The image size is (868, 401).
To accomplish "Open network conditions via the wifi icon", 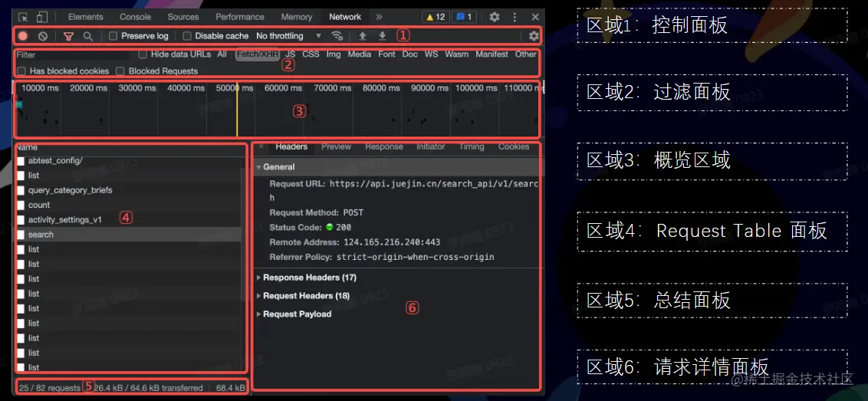I will click(x=337, y=36).
